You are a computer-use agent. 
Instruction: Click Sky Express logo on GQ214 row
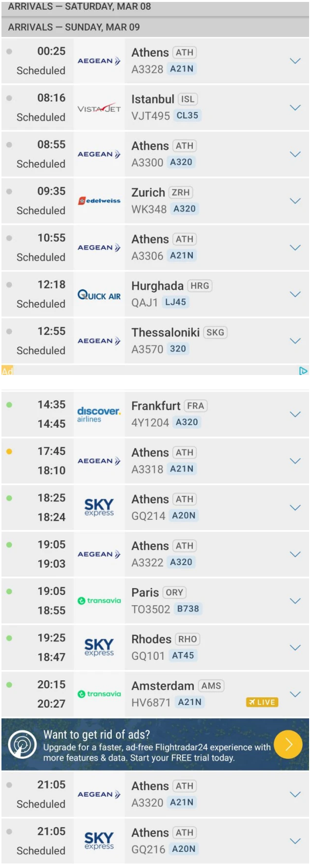[99, 507]
